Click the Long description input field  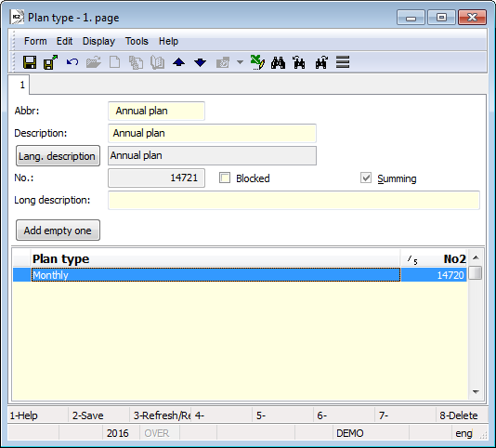click(x=294, y=200)
